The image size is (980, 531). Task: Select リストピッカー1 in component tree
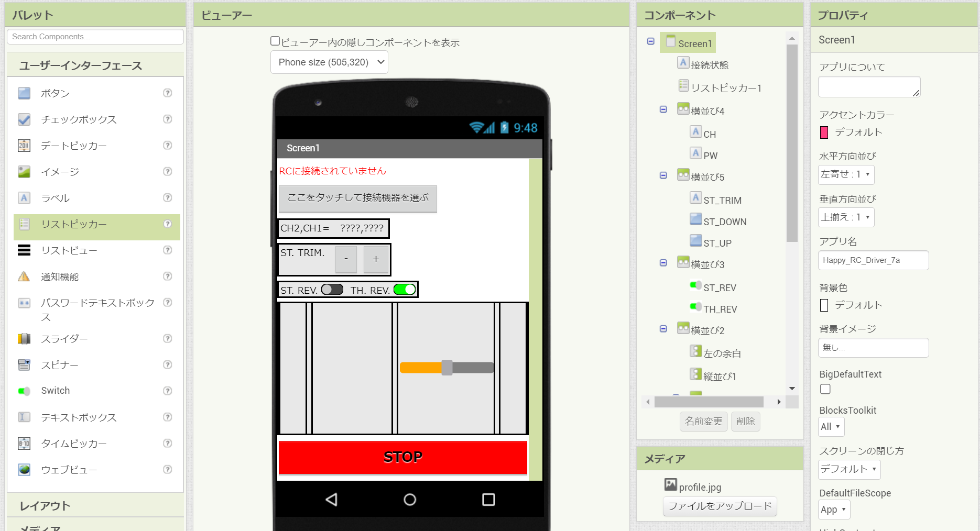720,87
